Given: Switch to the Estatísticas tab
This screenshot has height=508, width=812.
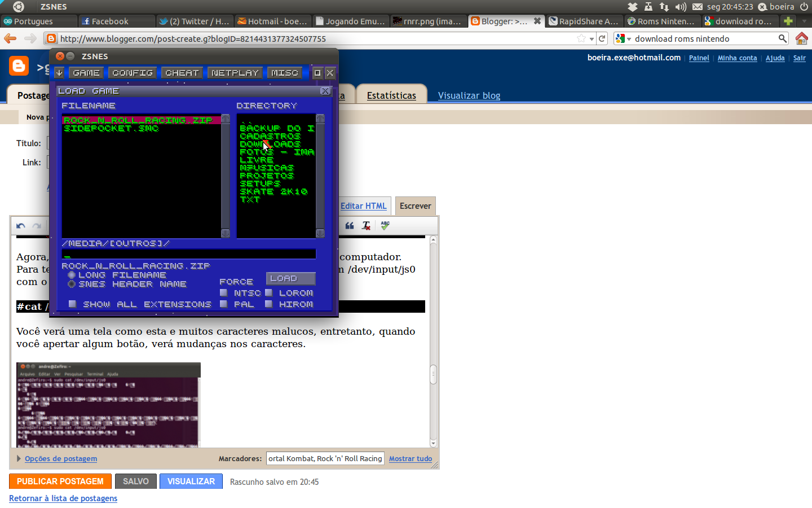Looking at the screenshot, I should pyautogui.click(x=391, y=95).
